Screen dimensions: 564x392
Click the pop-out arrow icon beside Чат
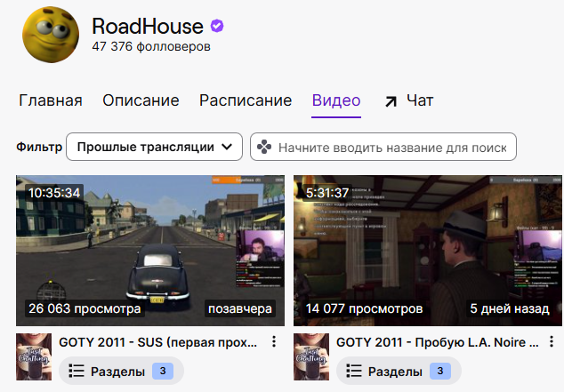391,101
